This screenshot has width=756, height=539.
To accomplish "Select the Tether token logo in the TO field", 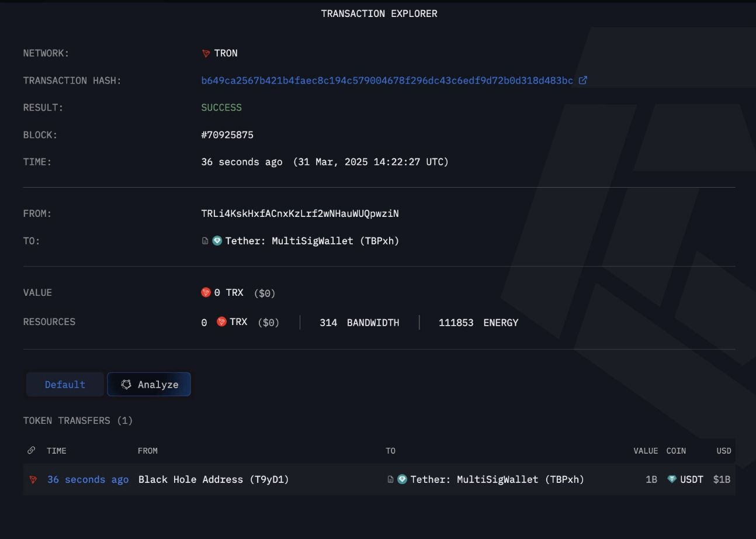I will (x=217, y=240).
